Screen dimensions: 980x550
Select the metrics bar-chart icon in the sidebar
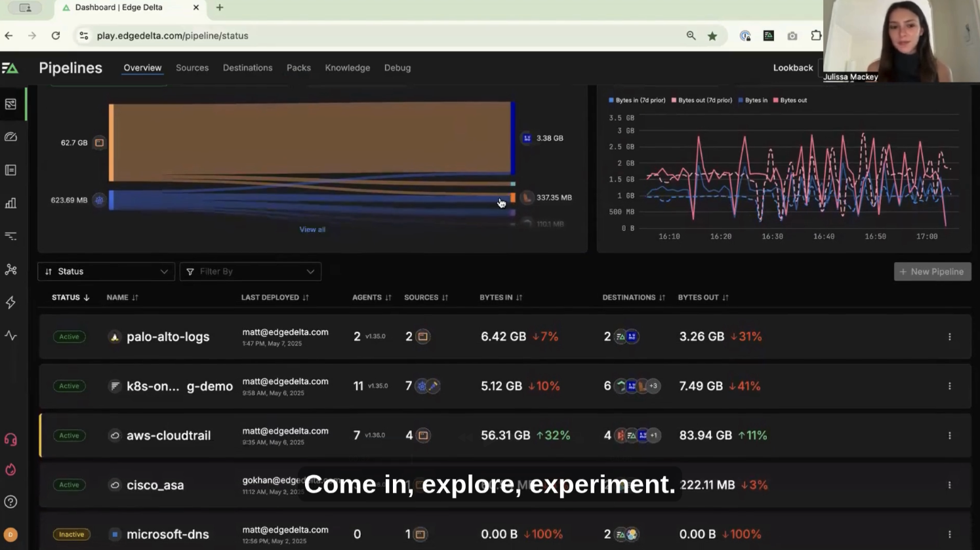10,203
